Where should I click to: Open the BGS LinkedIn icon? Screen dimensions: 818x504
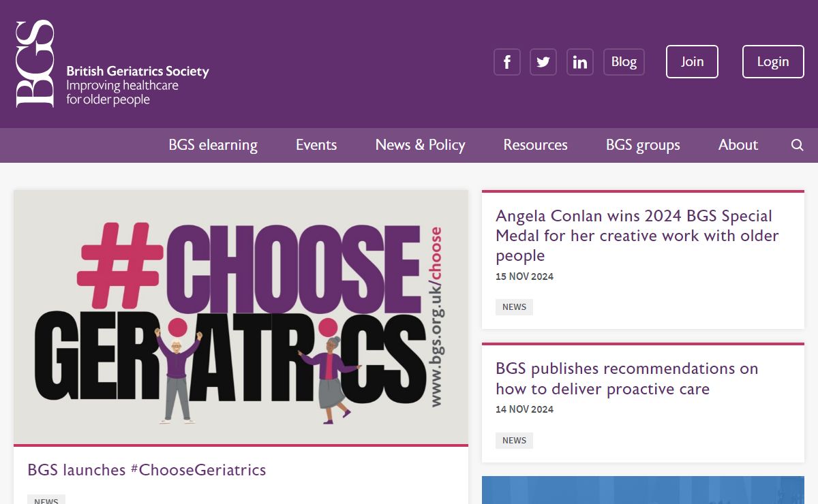(x=580, y=62)
